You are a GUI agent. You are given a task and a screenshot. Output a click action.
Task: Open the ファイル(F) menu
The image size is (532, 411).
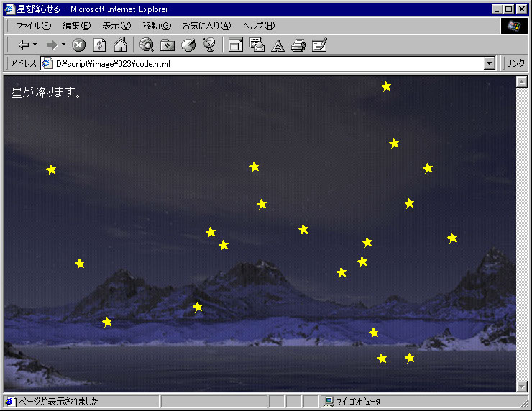tap(33, 26)
